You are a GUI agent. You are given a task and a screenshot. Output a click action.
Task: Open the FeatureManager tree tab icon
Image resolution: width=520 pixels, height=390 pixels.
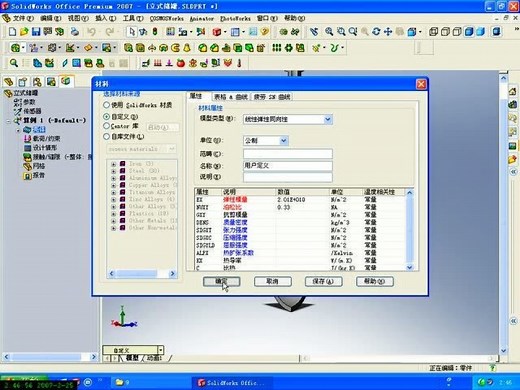[9, 81]
